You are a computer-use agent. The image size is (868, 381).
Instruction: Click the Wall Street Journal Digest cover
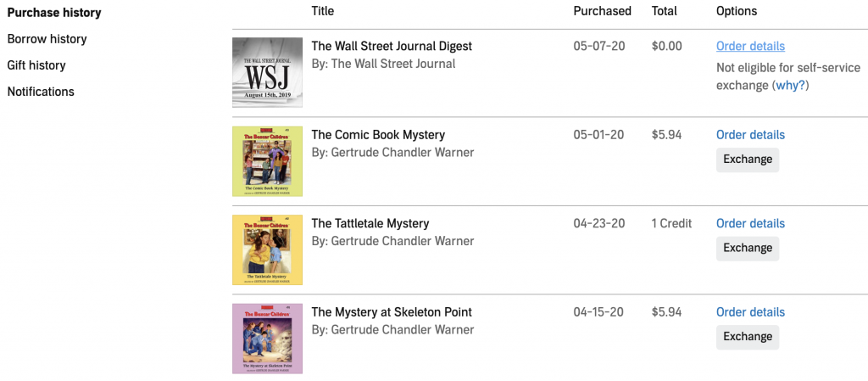267,72
